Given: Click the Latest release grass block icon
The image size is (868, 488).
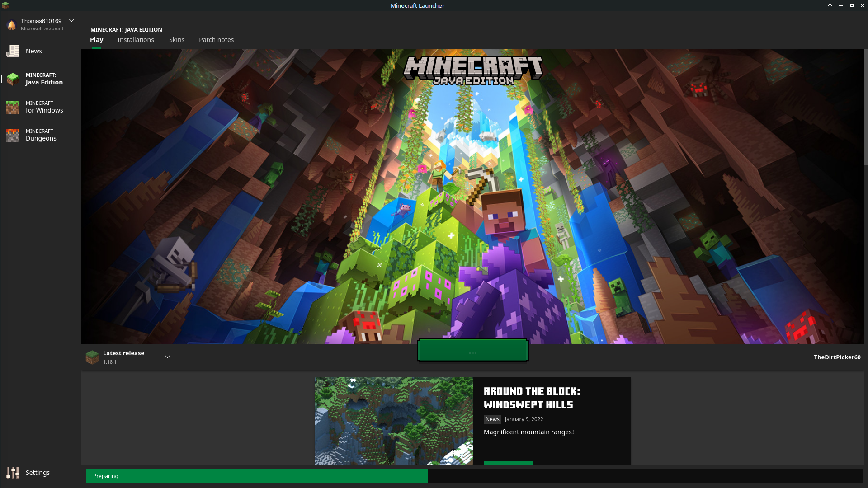Looking at the screenshot, I should pyautogui.click(x=92, y=357).
